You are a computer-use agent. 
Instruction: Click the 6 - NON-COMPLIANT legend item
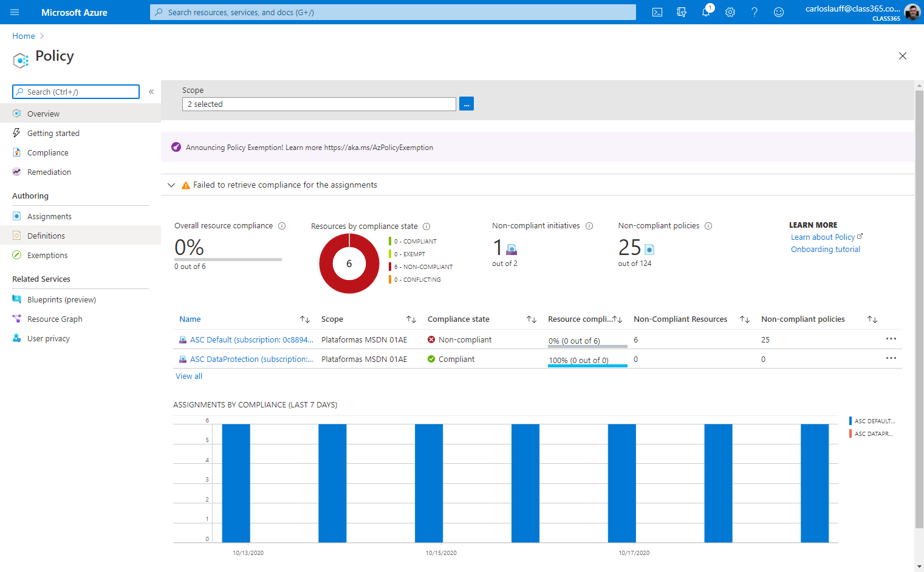tap(421, 267)
